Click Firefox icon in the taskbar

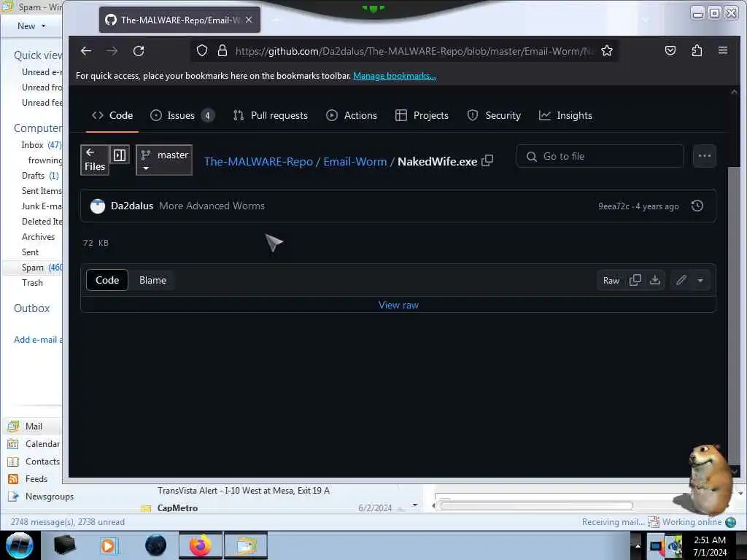pyautogui.click(x=201, y=545)
